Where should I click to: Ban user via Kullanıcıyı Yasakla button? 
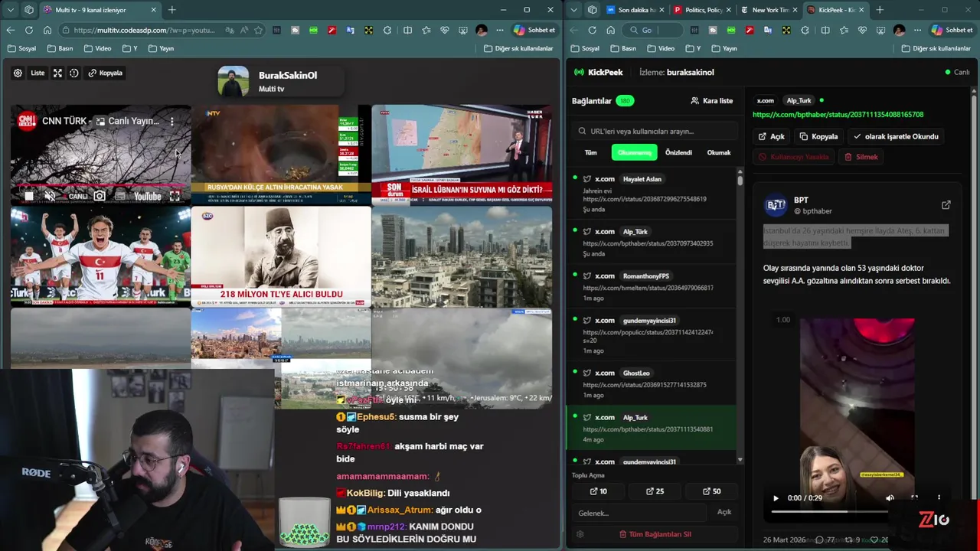tap(793, 157)
